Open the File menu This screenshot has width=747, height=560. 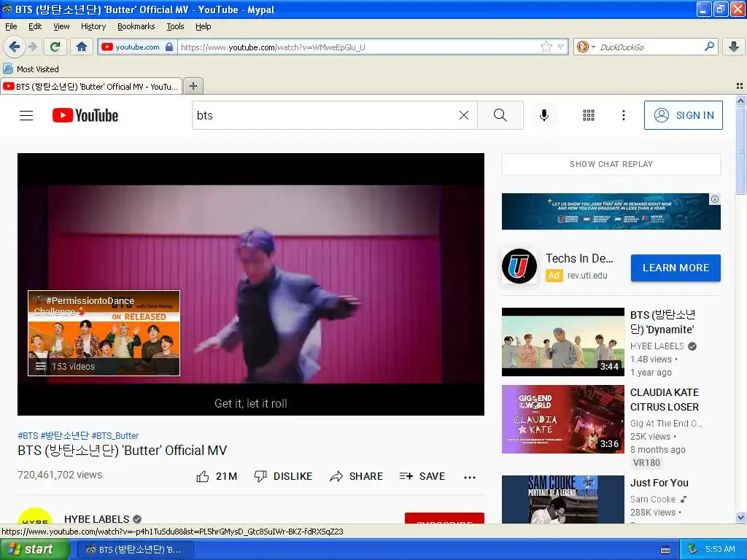pos(11,27)
